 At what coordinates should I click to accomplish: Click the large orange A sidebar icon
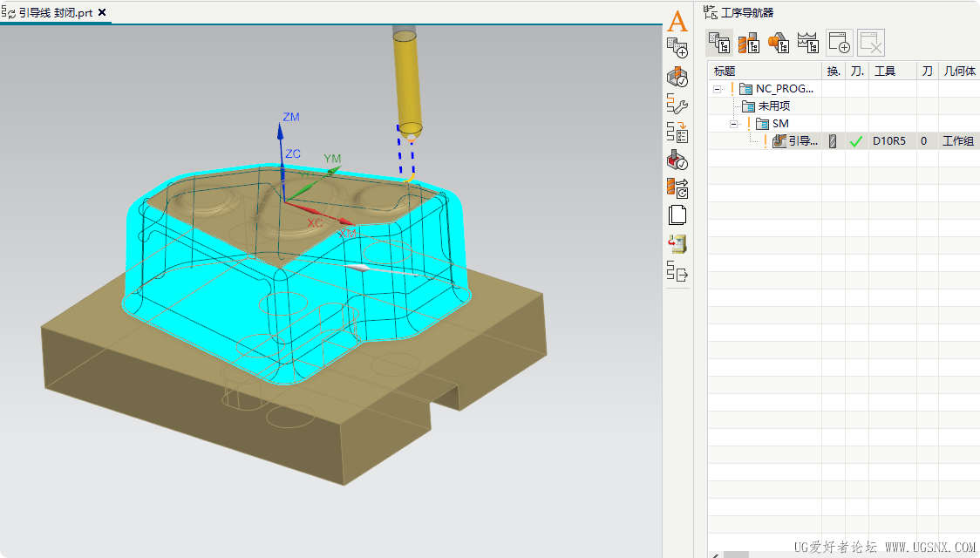(x=677, y=21)
